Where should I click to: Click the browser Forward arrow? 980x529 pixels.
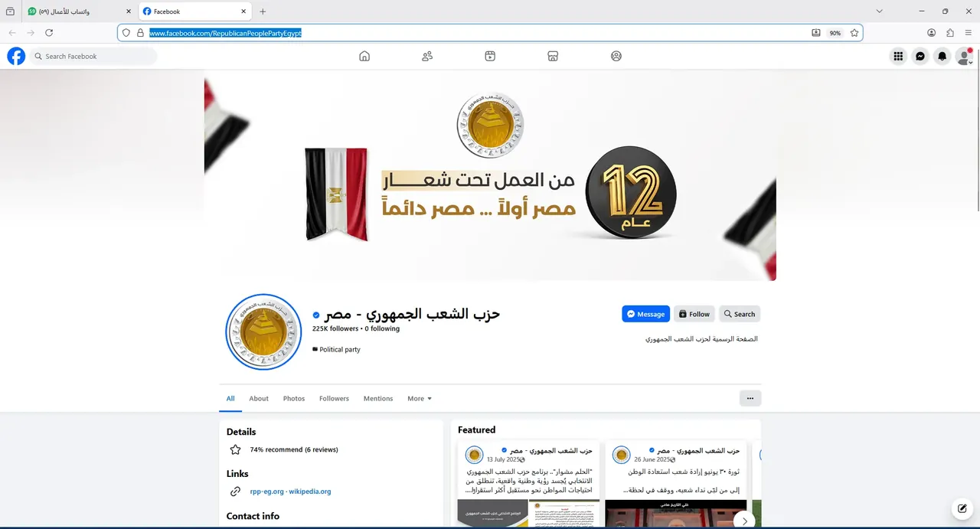(31, 33)
